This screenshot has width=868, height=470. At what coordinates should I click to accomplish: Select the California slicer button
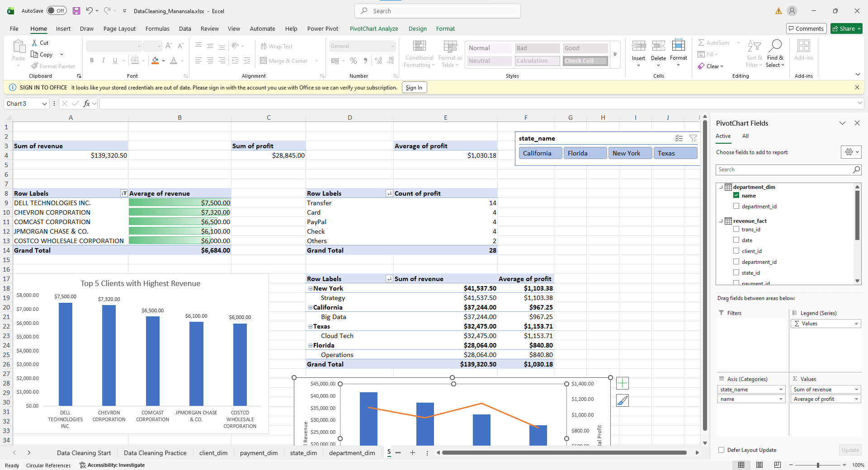540,153
